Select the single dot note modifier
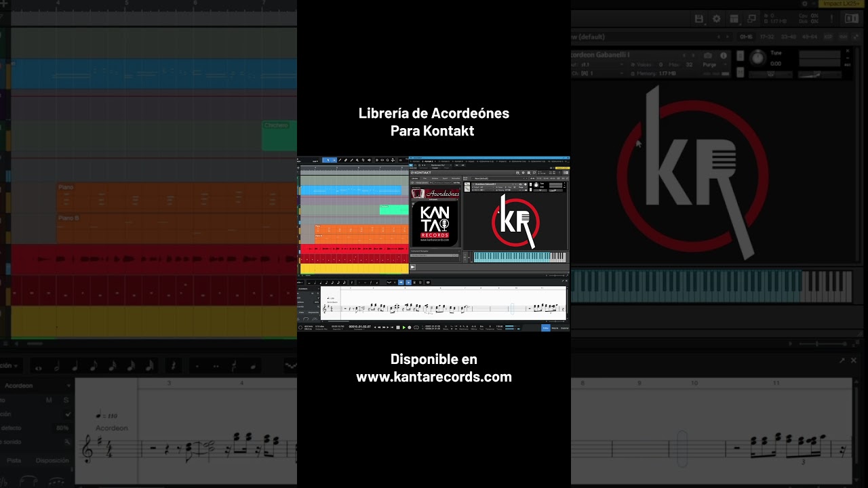Viewport: 868px width, 488px height. pos(197,366)
